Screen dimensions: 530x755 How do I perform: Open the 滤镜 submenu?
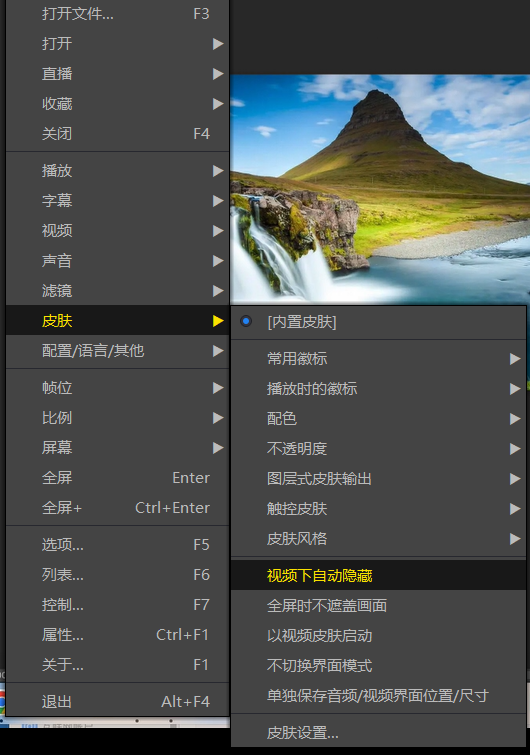117,290
